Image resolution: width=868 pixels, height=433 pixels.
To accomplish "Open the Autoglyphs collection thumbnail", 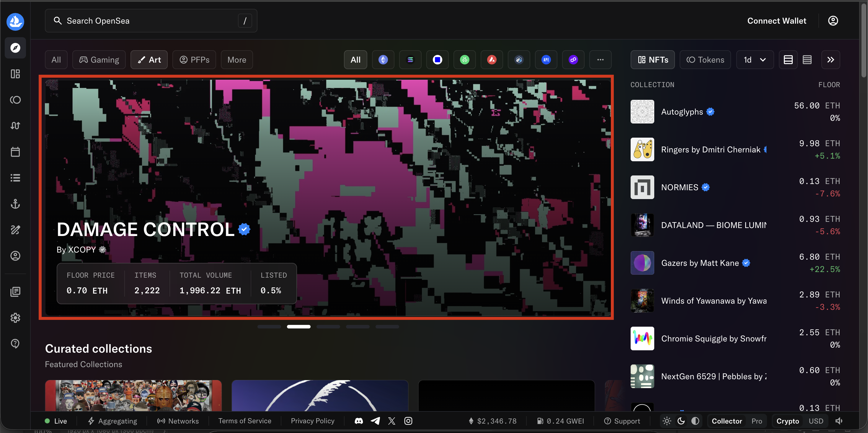I will 642,112.
